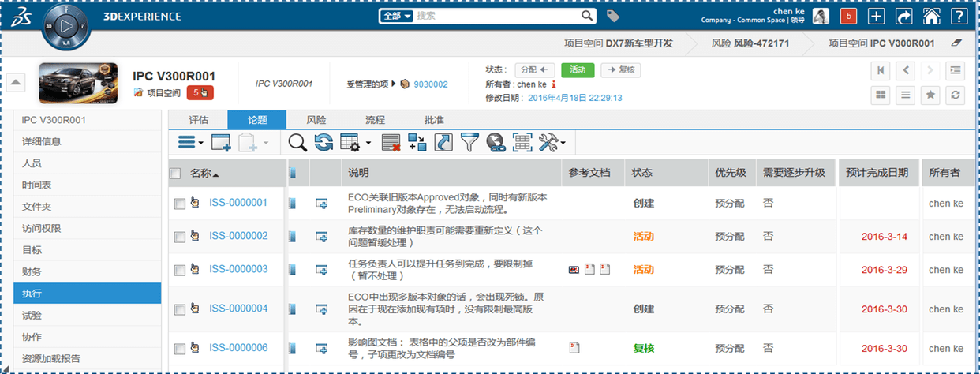This screenshot has height=374, width=980.
Task: Open breadcrumb 风险 风险-472171
Action: click(x=750, y=43)
